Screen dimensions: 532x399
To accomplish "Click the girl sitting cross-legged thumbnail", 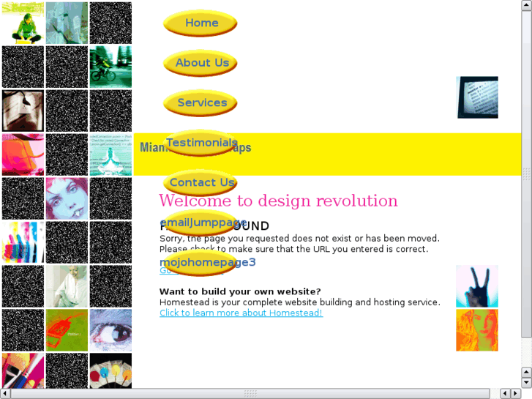I will tap(23, 23).
